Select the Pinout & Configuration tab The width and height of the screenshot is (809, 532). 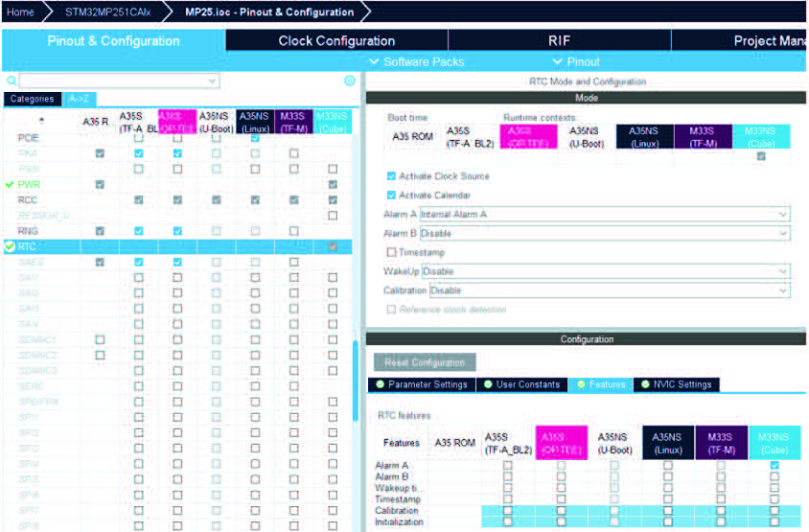click(113, 41)
